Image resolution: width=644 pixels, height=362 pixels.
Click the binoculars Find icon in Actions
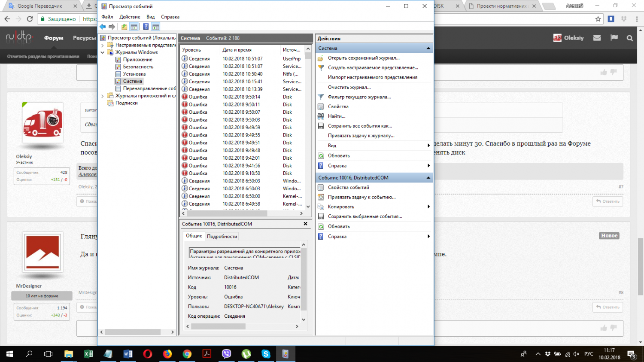pos(321,116)
